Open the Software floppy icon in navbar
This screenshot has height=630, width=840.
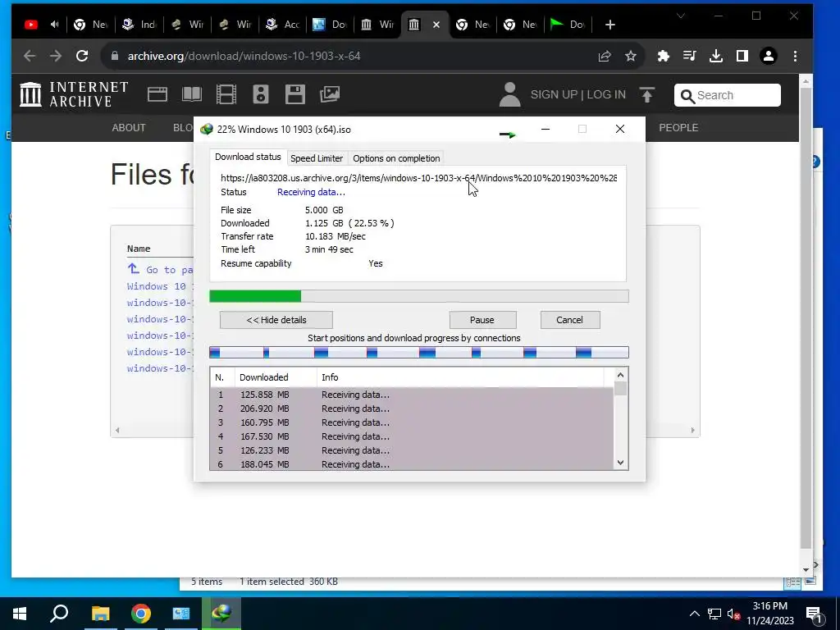[294, 94]
